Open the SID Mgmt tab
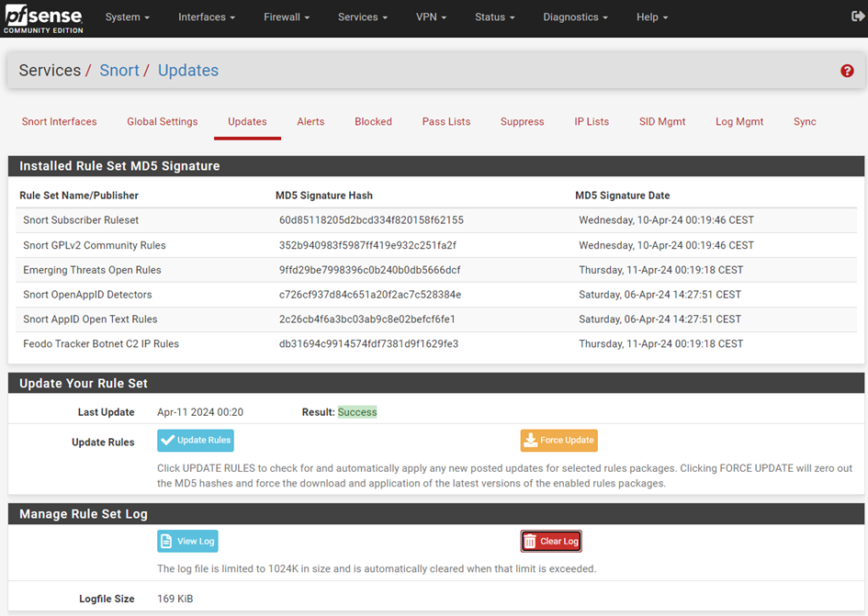The width and height of the screenshot is (868, 616). point(662,122)
